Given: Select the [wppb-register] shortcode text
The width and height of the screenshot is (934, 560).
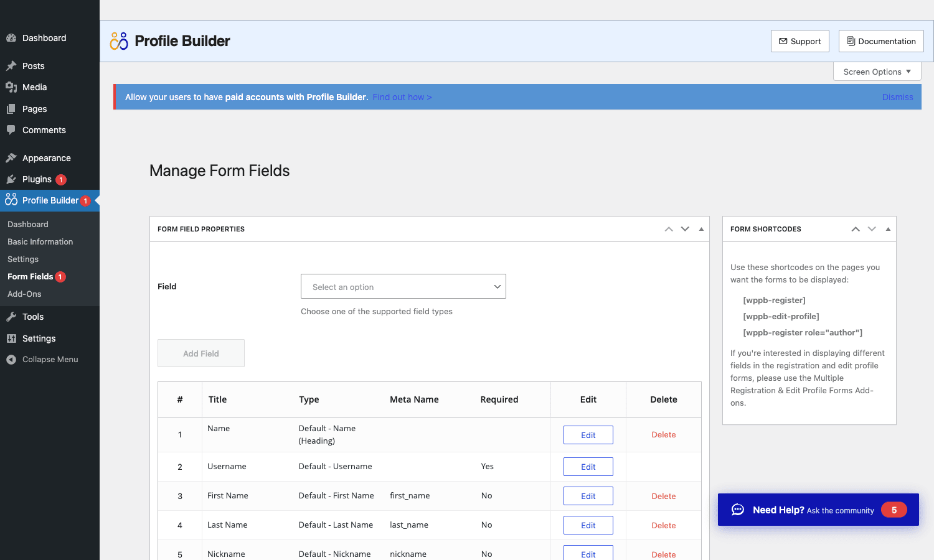Looking at the screenshot, I should point(774,300).
